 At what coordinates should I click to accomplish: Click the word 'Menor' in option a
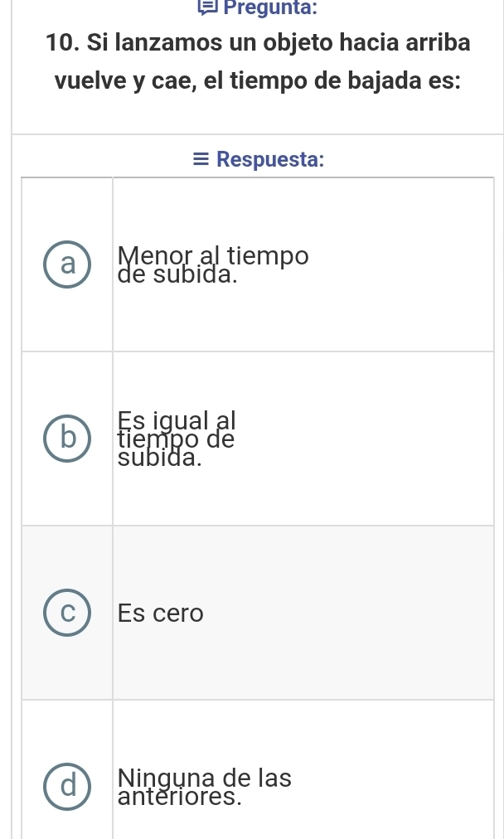coord(148,255)
